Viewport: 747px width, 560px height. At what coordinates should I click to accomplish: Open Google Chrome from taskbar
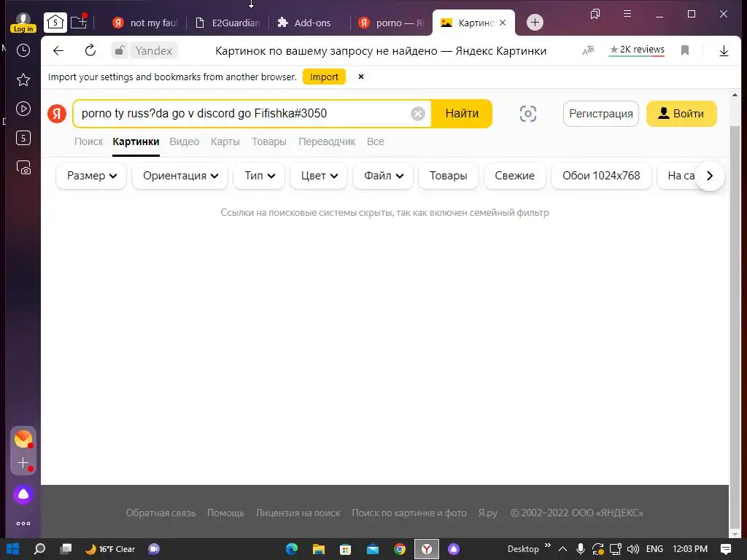point(400,549)
